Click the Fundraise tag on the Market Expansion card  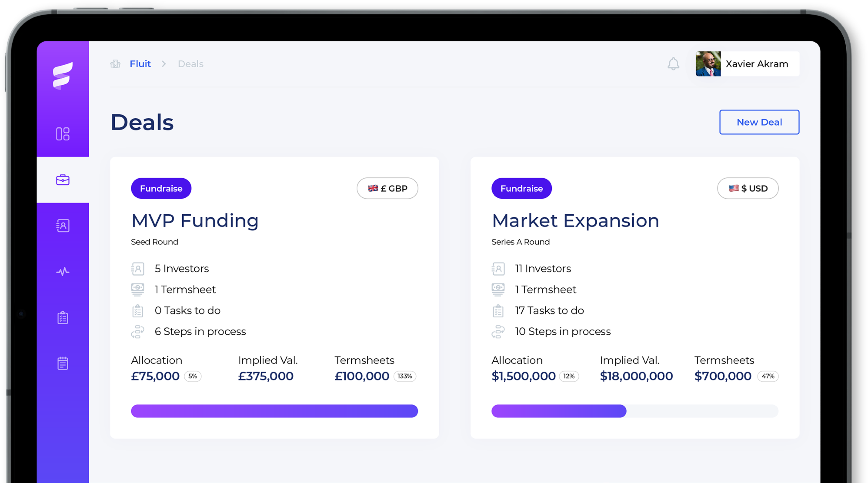[x=522, y=188]
